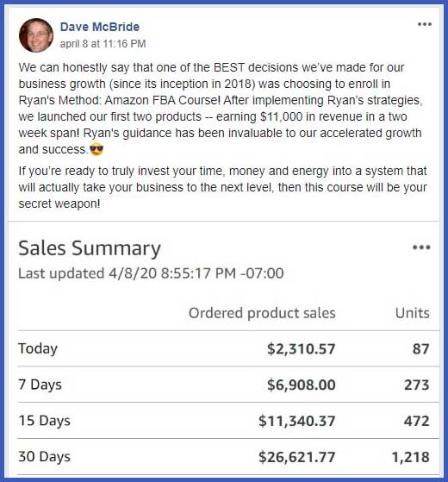Click the Sales Summary heading
448x482 pixels.
[x=90, y=248]
